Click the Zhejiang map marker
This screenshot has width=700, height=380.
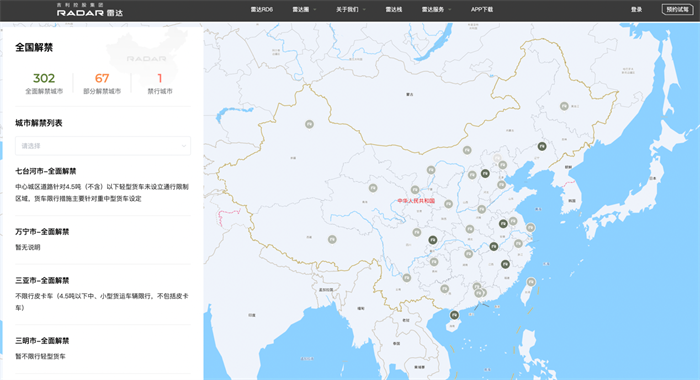[x=518, y=243]
